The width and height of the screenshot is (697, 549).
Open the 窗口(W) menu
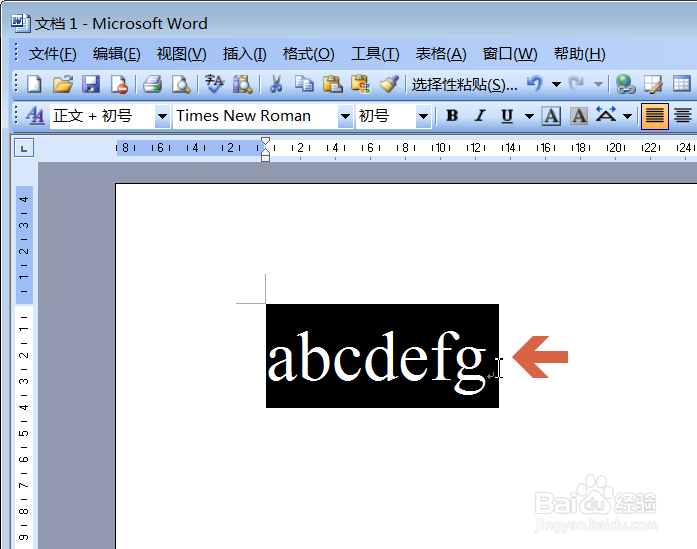point(510,54)
